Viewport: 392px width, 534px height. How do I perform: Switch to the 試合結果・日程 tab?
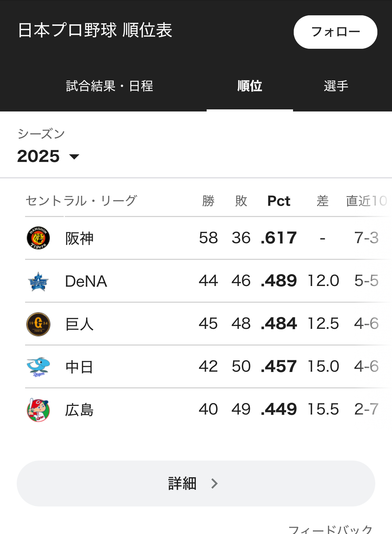point(110,86)
